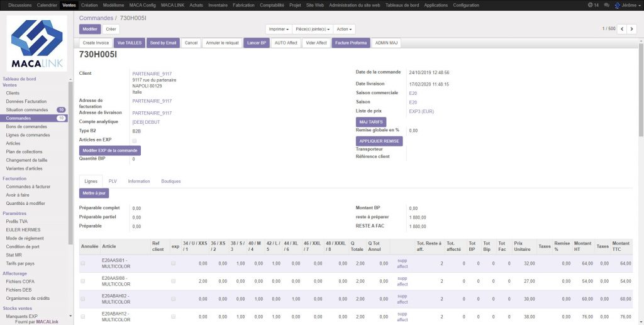Click the Facture Proforma button
Screen dimensions: 644x325
point(351,43)
